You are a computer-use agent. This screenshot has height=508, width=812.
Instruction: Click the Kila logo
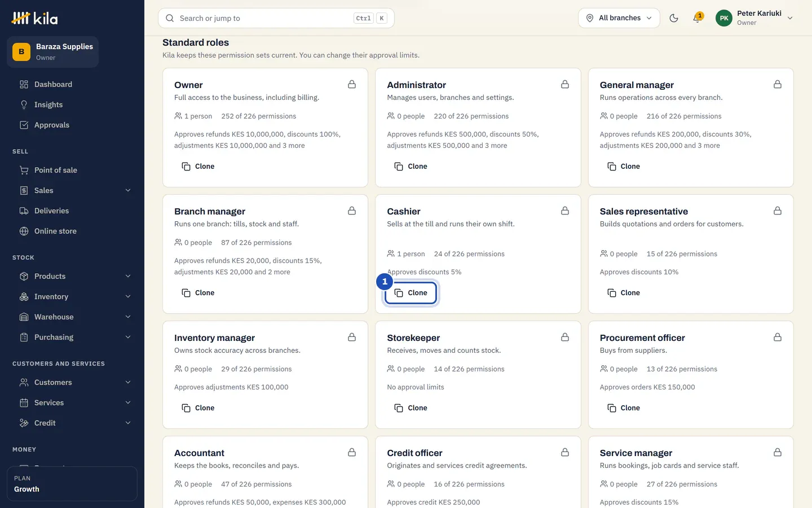[x=35, y=19]
